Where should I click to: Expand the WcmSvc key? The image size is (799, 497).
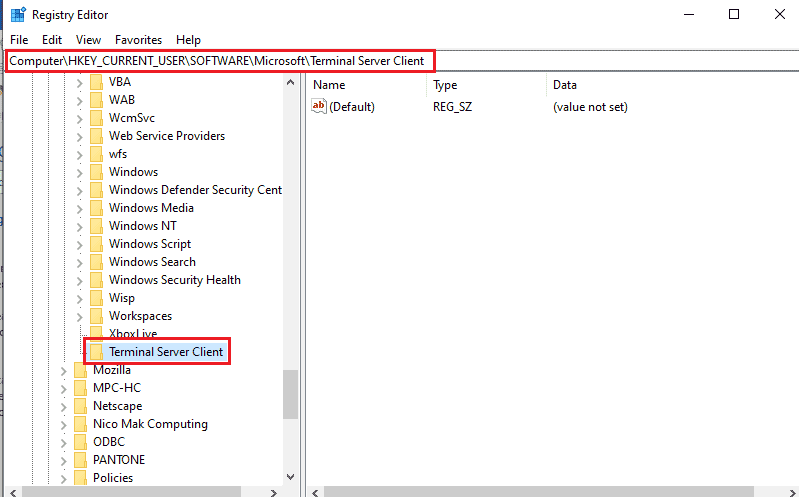(79, 118)
